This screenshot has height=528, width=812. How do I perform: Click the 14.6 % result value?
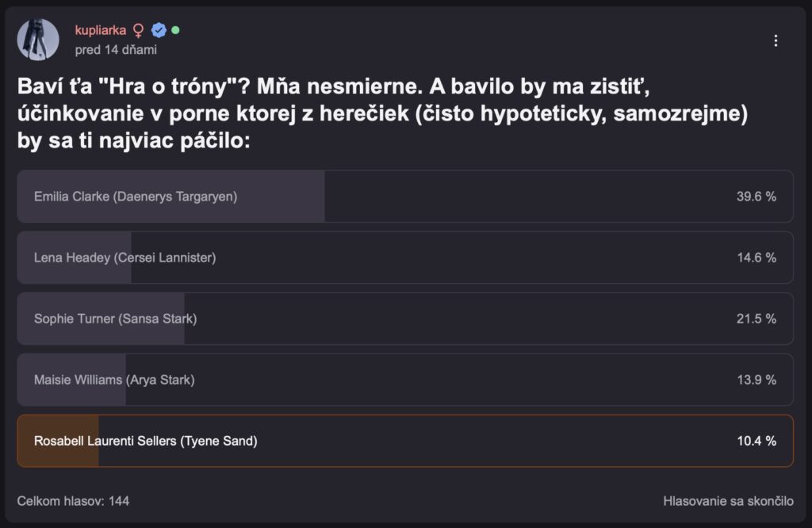756,257
